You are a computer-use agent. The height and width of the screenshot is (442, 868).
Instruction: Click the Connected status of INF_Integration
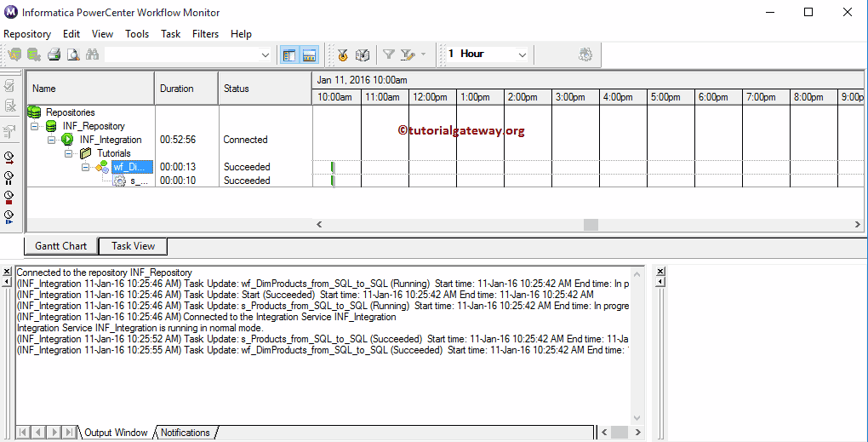[245, 140]
